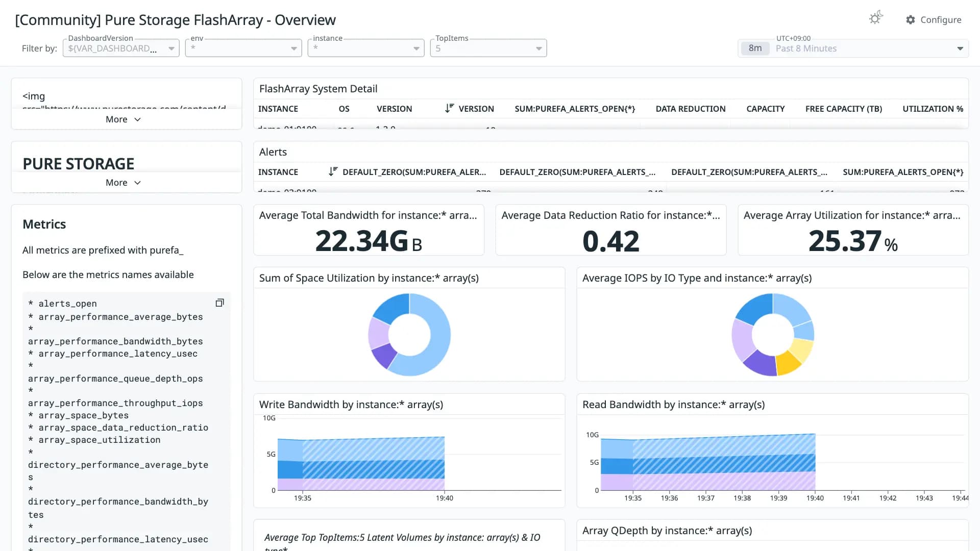Expand More under the img widget
The image size is (980, 551).
123,119
